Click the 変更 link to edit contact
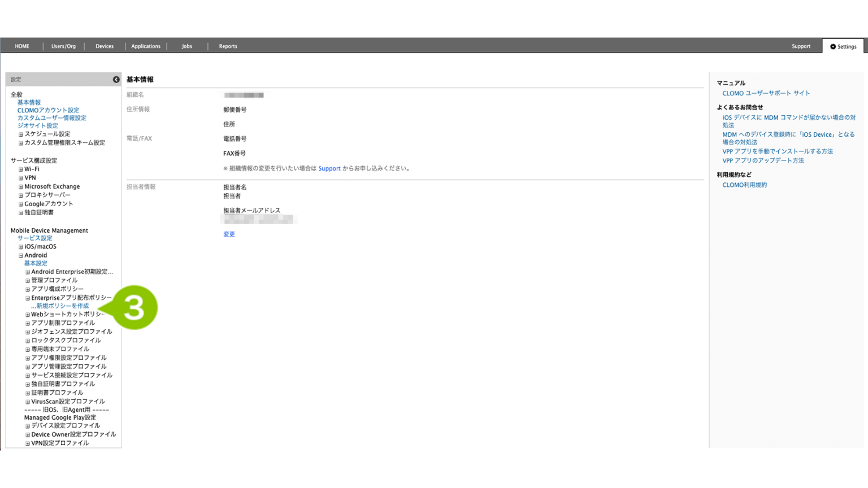This screenshot has height=488, width=868. point(229,234)
